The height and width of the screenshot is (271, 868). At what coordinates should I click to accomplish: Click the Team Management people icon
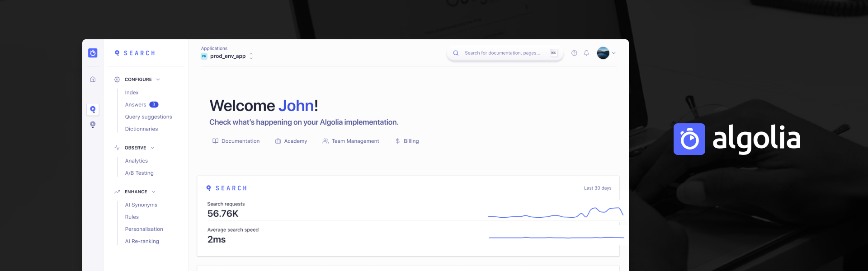325,141
